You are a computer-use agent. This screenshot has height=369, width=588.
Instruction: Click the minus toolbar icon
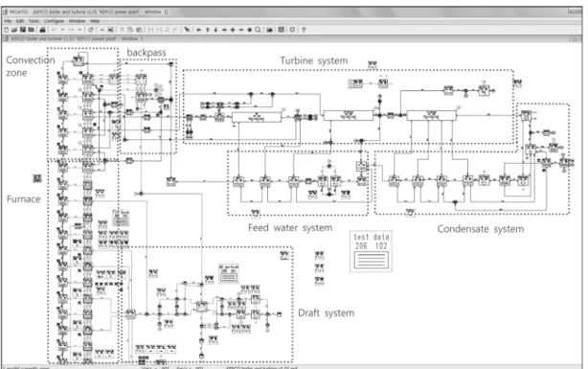pyautogui.click(x=241, y=30)
